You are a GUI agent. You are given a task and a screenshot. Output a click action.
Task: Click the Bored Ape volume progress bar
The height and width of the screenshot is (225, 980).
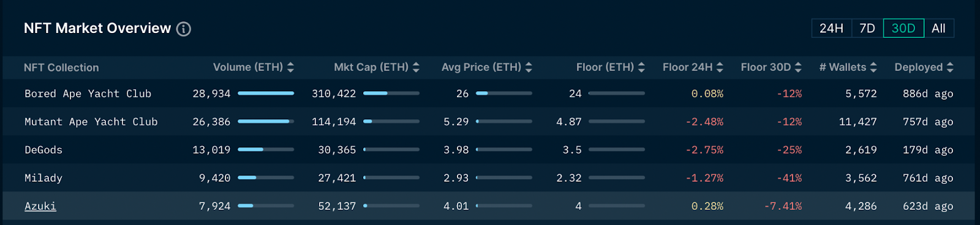coord(266,94)
